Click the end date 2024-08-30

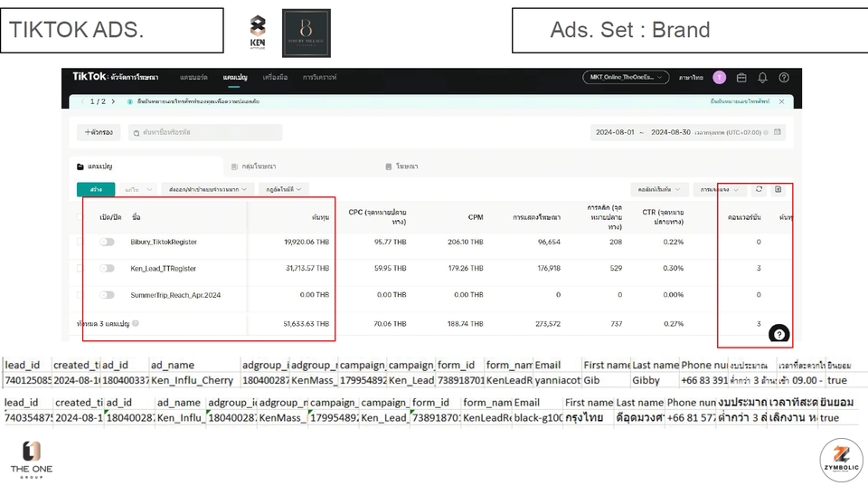[670, 132]
